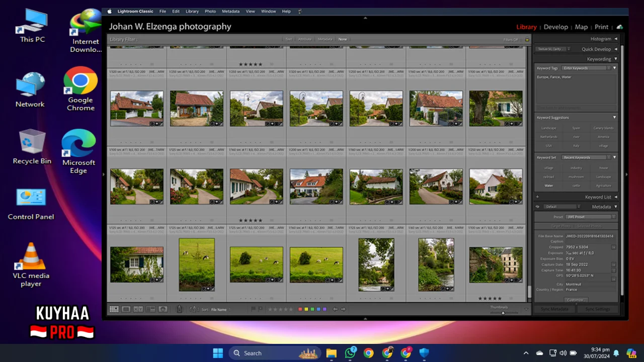Viewport: 644px width, 362px height.
Task: Click the Customize button in Metadata
Action: 576,300
